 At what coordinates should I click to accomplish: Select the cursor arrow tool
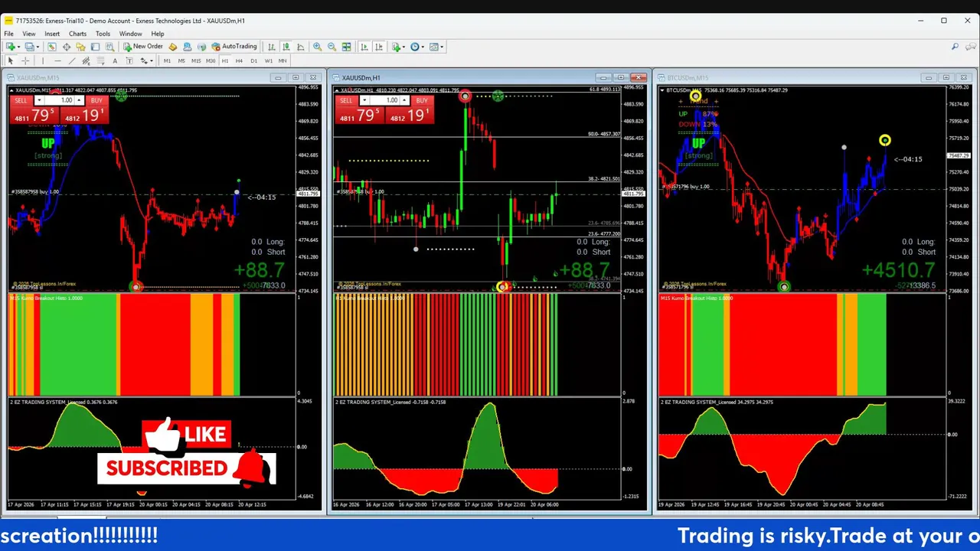click(x=11, y=60)
